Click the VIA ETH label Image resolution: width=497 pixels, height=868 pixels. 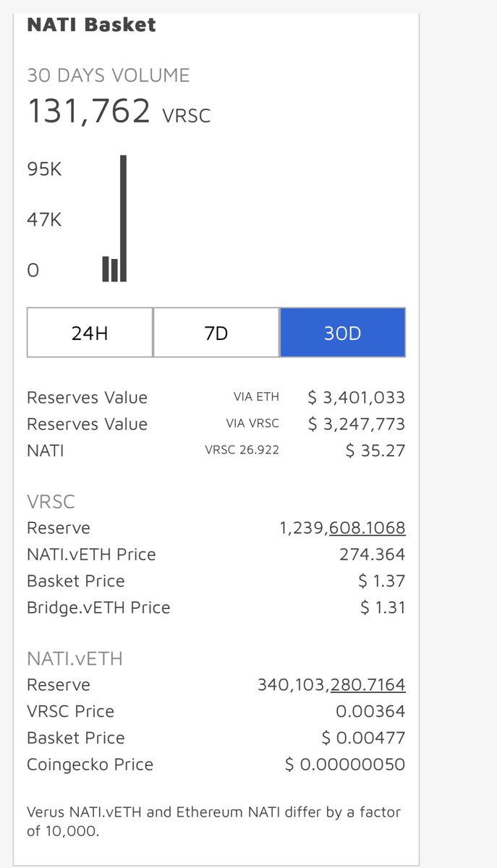coord(256,397)
